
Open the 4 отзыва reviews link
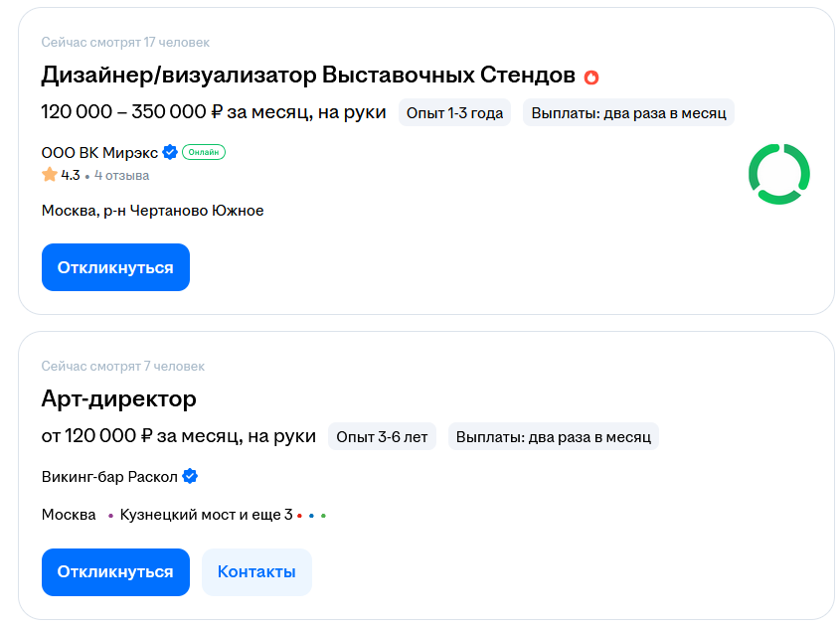123,175
